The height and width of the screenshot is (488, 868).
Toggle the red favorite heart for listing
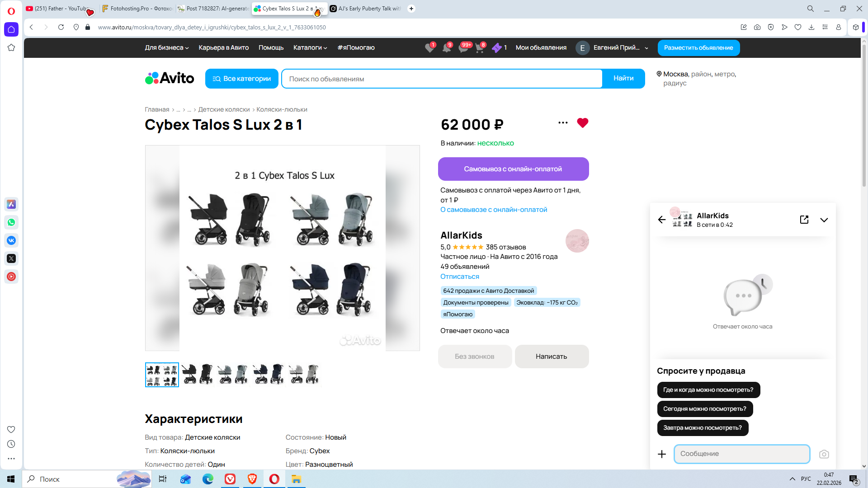coord(582,123)
